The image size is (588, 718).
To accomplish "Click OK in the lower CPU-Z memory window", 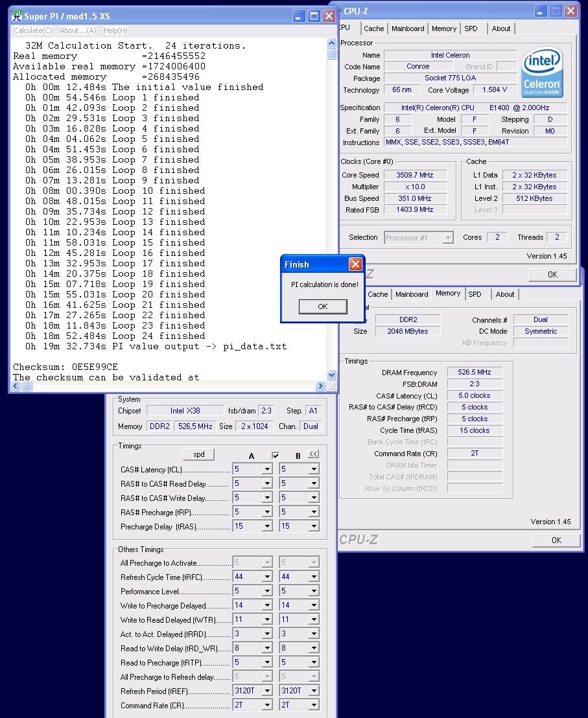I will click(556, 540).
